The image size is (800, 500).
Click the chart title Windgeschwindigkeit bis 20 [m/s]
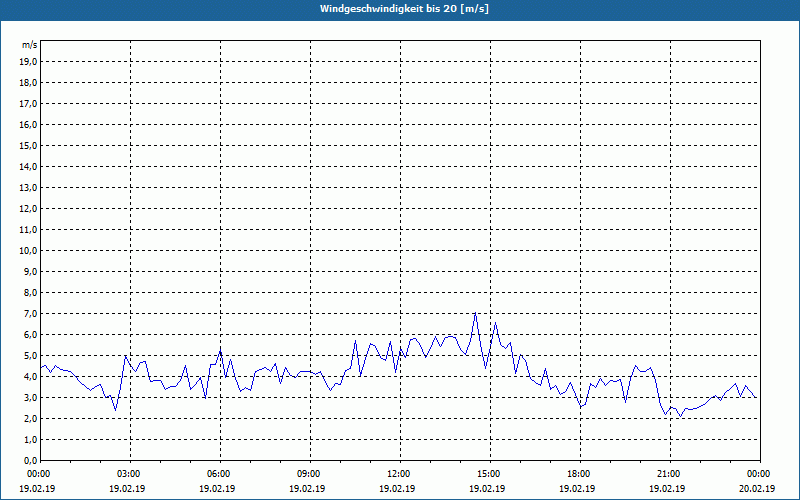point(404,9)
